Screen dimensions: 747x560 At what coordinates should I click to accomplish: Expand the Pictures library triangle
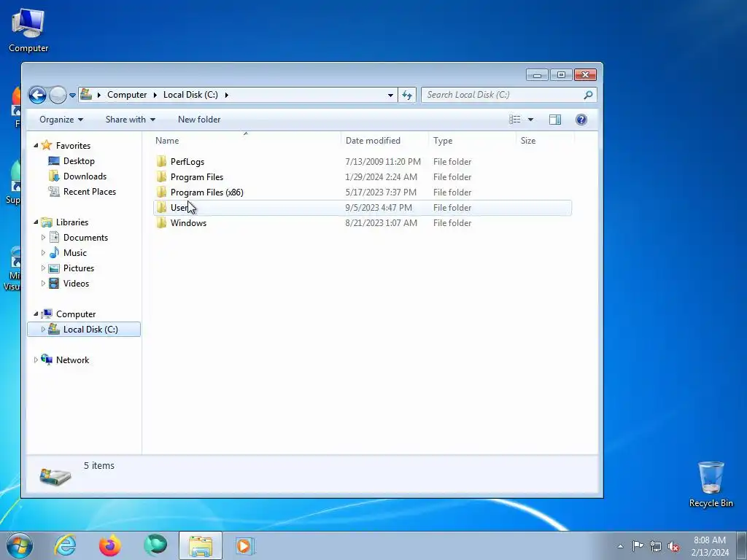point(43,268)
